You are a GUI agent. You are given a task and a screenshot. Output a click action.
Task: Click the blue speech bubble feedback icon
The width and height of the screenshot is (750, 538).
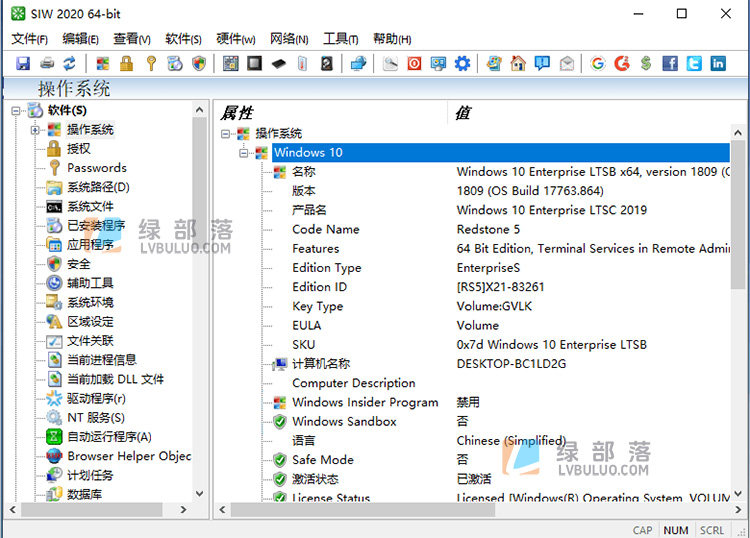coord(542,63)
